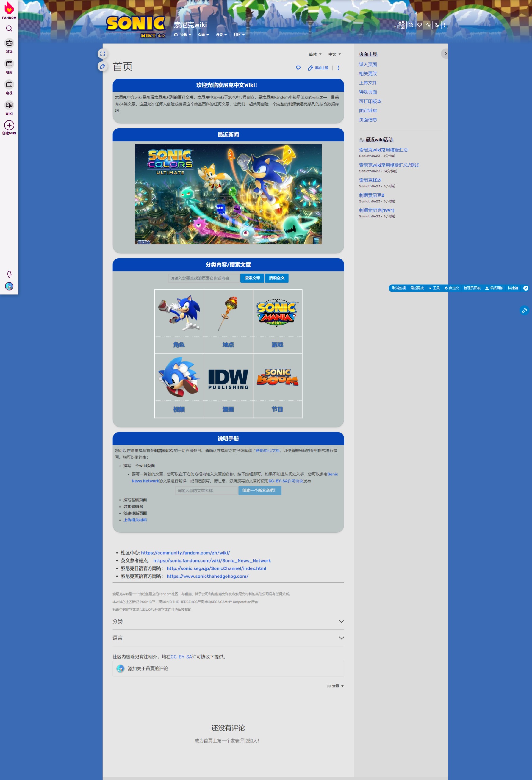The width and height of the screenshot is (532, 780).
Task: Open the 视频 category link
Action: coord(179,409)
